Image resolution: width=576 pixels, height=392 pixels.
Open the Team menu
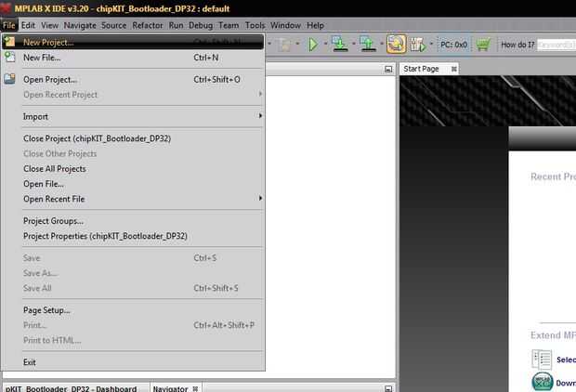(229, 25)
